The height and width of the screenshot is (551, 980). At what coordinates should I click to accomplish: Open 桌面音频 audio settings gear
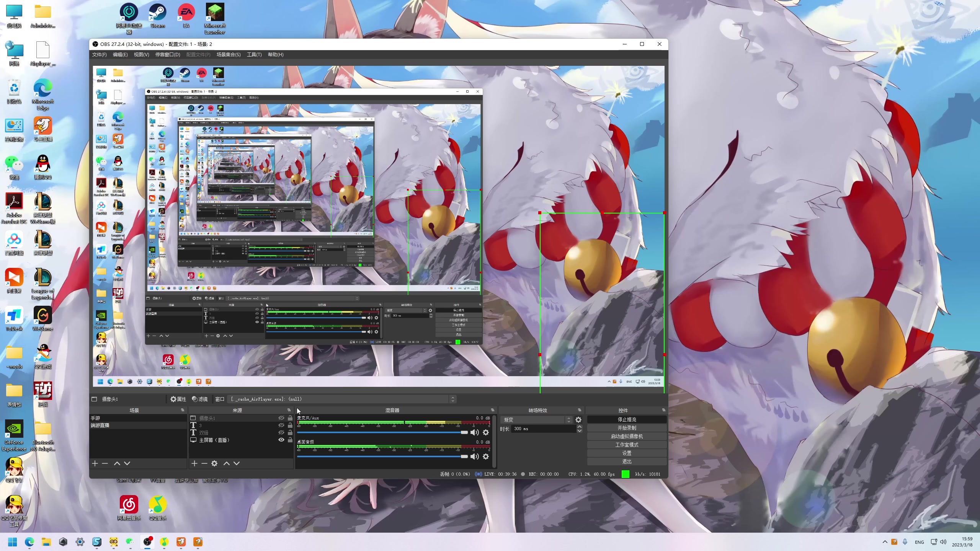click(486, 456)
